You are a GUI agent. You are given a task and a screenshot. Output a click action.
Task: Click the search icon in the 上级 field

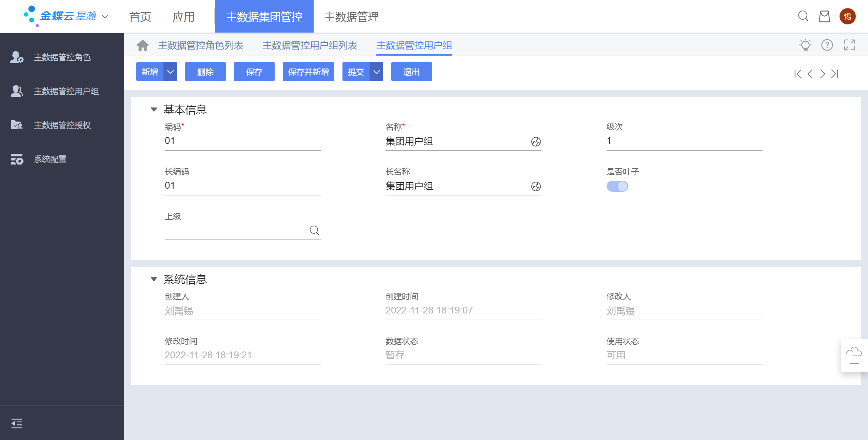(314, 230)
